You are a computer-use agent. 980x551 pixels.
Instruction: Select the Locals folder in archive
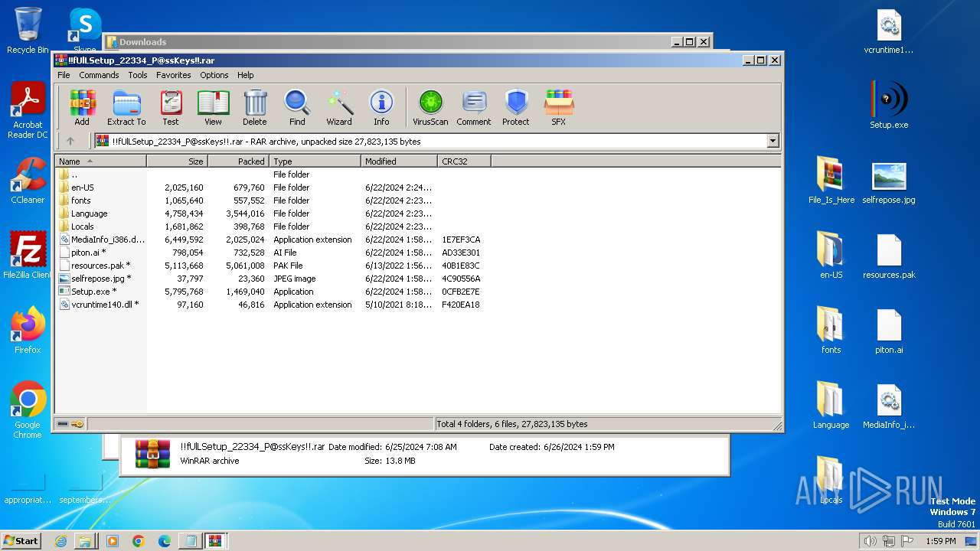point(272,227)
